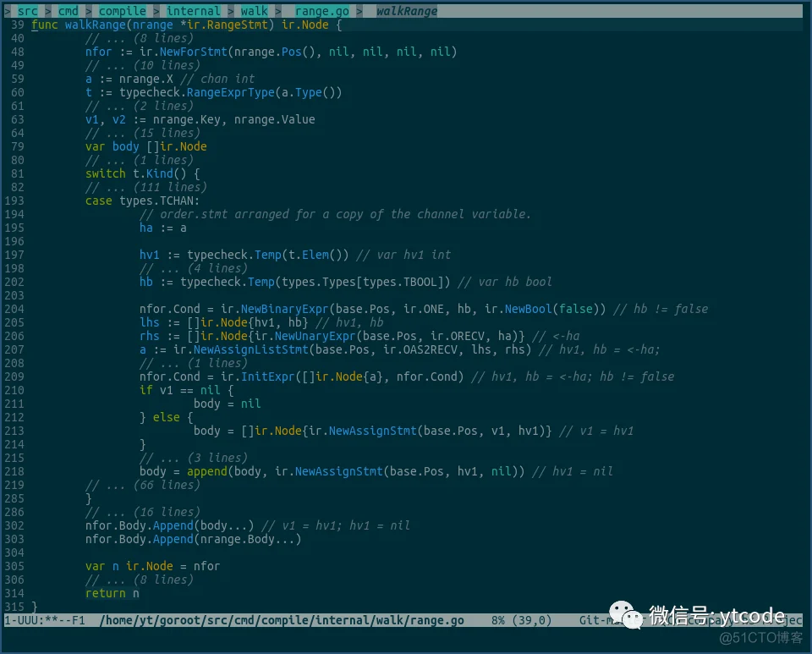
Task: Click 'nfor.Body.Append(body...)' line 302
Action: click(170, 525)
